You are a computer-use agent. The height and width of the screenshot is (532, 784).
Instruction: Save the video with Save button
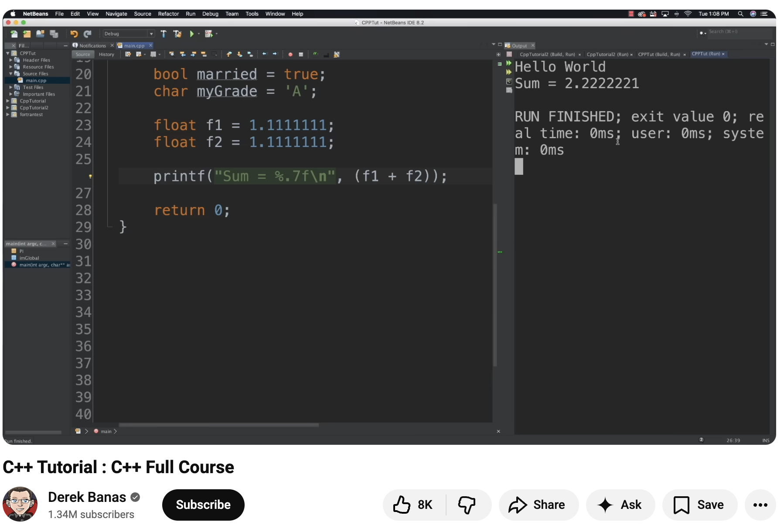click(x=700, y=505)
